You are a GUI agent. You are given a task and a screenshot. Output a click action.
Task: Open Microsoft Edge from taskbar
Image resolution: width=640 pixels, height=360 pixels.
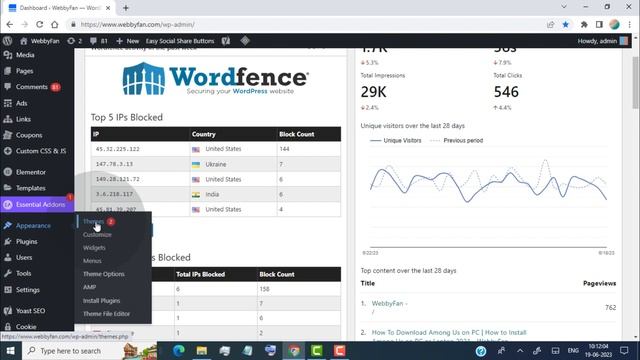[179, 351]
